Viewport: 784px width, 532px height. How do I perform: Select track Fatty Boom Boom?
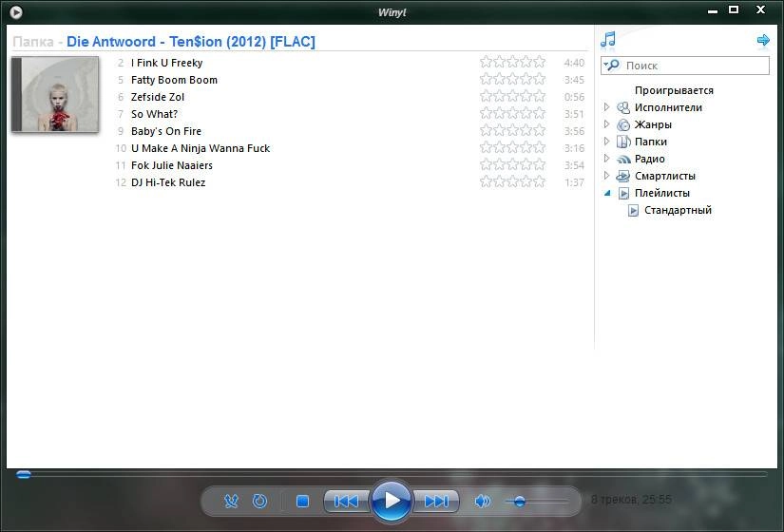tap(174, 80)
